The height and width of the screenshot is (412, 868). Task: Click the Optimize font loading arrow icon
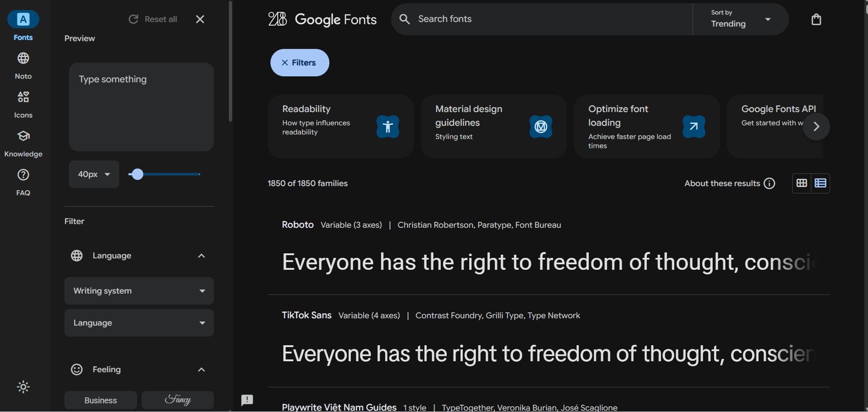pyautogui.click(x=694, y=127)
